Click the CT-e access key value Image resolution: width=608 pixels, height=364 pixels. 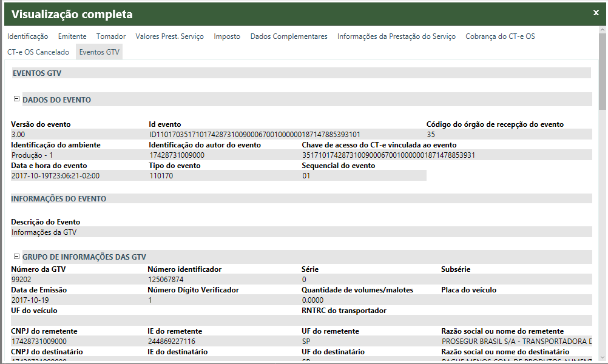[x=388, y=155]
